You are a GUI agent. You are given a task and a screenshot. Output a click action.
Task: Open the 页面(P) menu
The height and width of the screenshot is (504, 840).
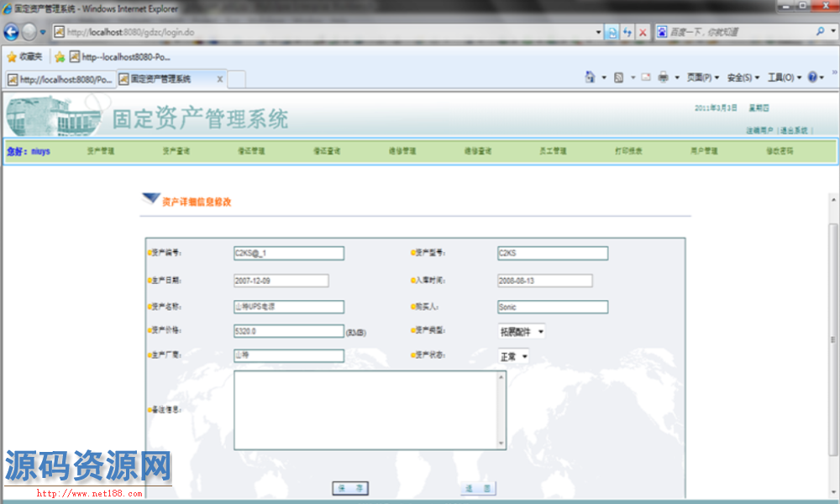[x=703, y=77]
